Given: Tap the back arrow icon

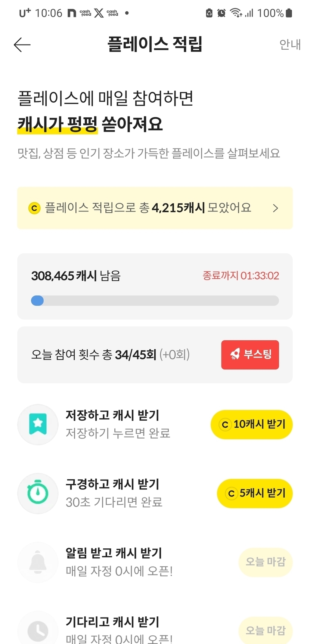Looking at the screenshot, I should pos(22,45).
